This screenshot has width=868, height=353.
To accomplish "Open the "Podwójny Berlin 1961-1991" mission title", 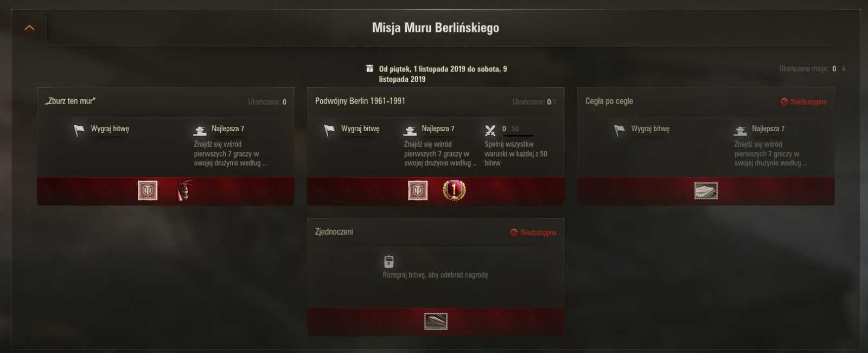I will click(360, 101).
